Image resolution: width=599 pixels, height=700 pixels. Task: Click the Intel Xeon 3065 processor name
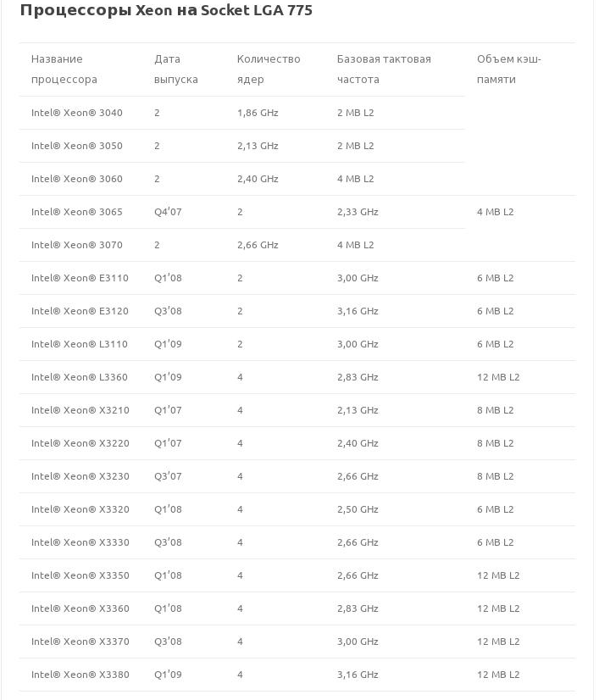77,212
